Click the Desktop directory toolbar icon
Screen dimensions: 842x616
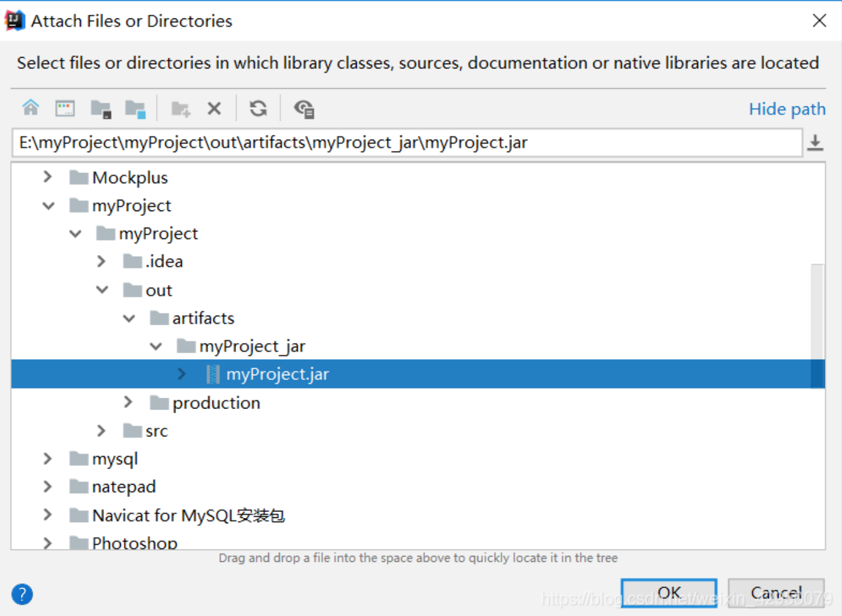[x=65, y=108]
